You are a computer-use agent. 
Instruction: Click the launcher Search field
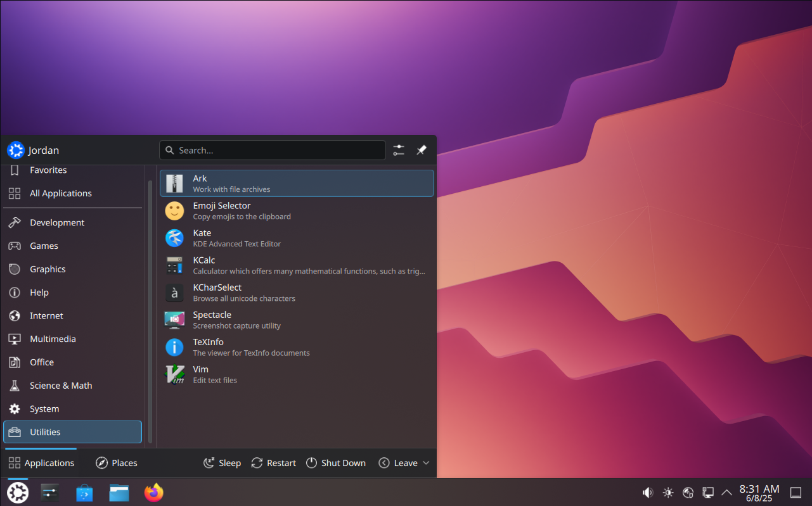pyautogui.click(x=273, y=150)
